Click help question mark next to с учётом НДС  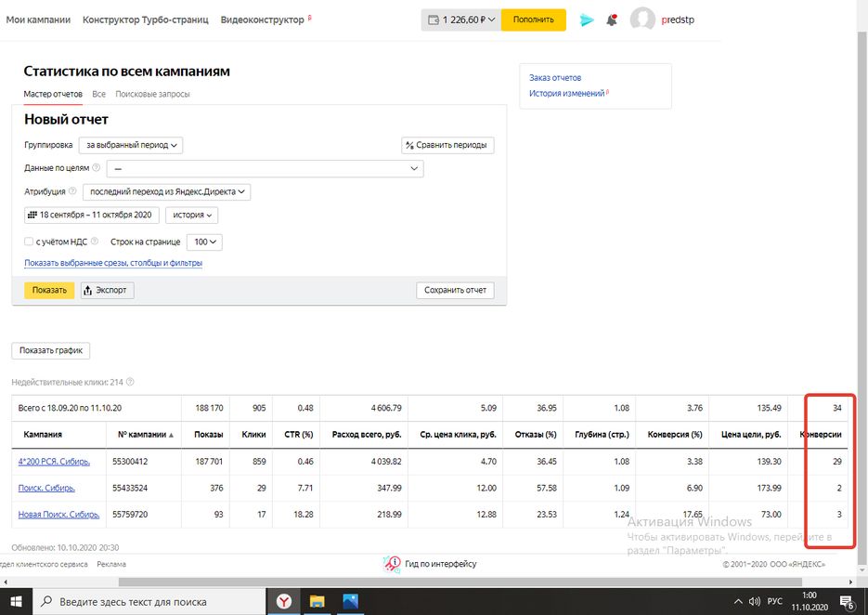click(94, 241)
